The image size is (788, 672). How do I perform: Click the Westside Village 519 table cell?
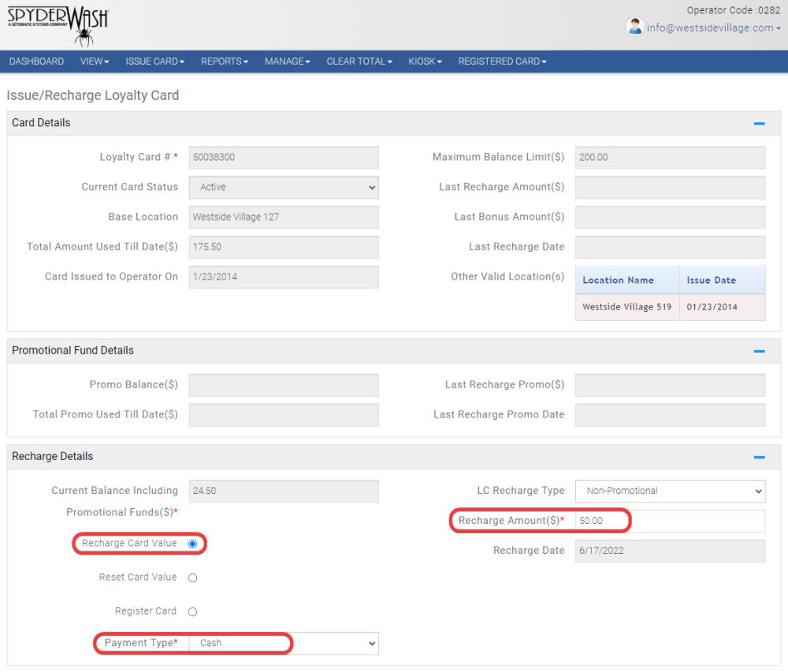(x=628, y=307)
